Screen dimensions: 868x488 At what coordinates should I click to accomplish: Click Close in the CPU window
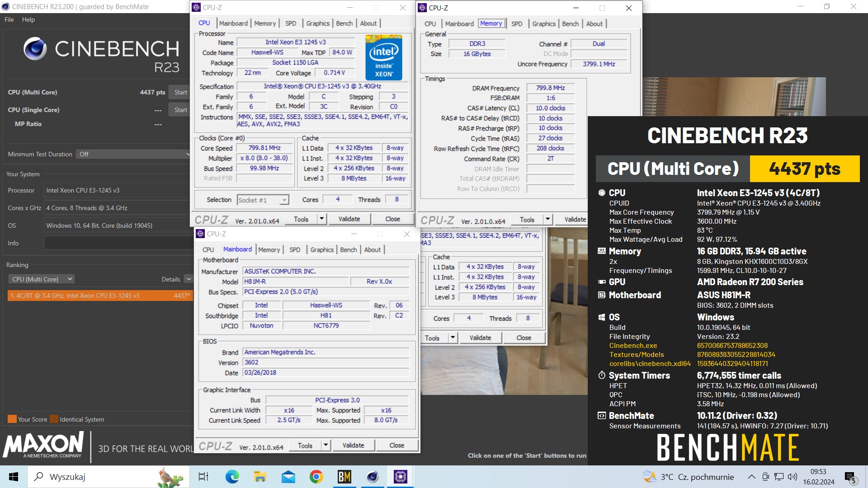pyautogui.click(x=392, y=219)
